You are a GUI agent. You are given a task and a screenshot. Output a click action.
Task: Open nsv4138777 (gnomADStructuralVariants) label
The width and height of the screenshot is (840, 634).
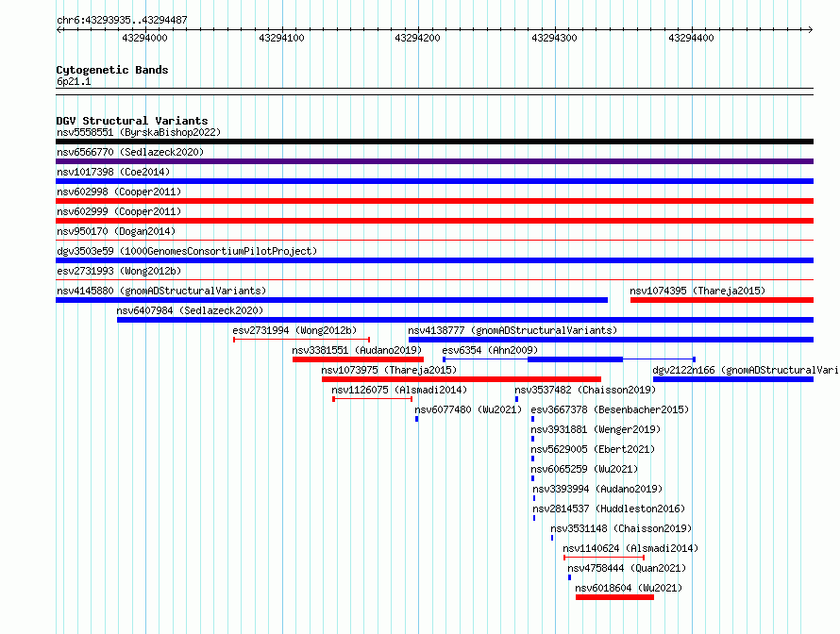click(512, 330)
